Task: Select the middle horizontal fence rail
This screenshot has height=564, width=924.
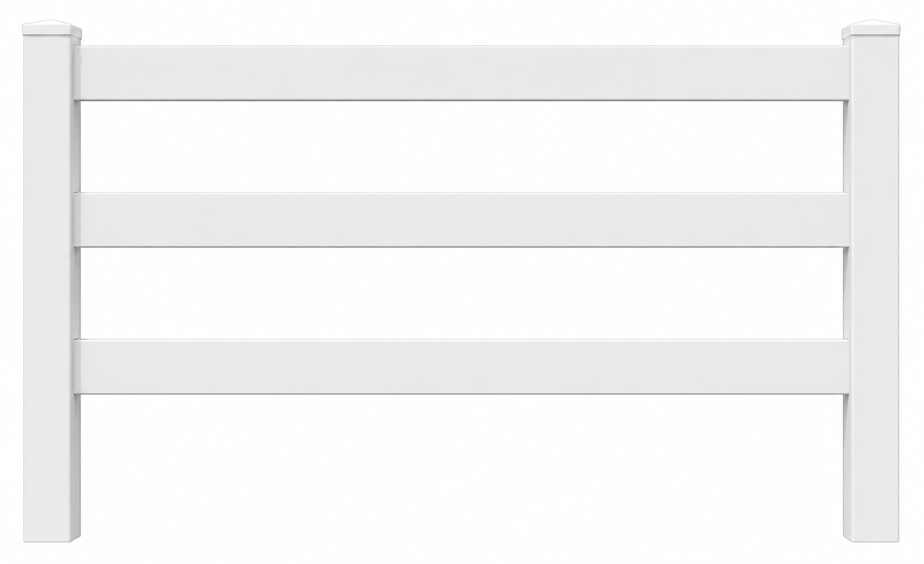Action: pyautogui.click(x=462, y=220)
